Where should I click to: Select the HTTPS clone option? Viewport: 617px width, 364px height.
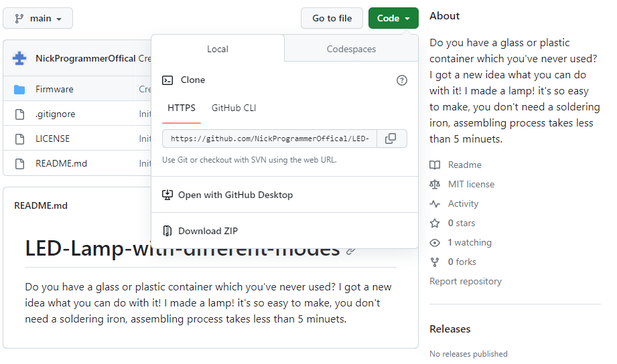tap(182, 108)
